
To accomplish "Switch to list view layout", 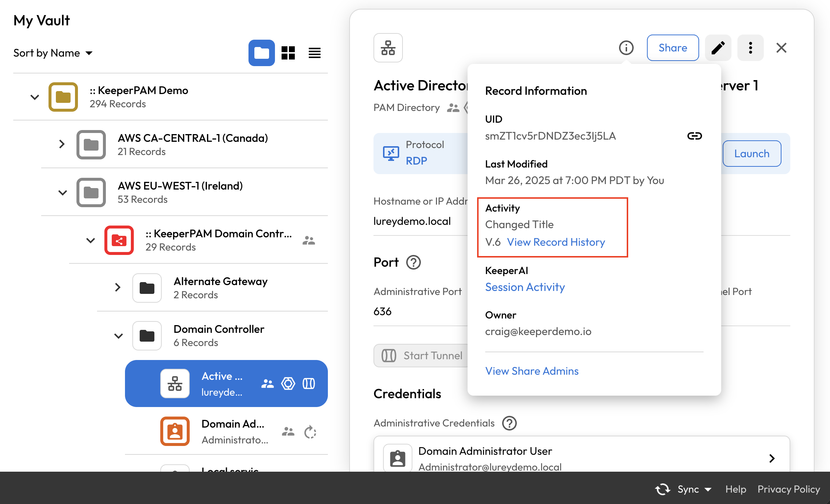I will 315,53.
